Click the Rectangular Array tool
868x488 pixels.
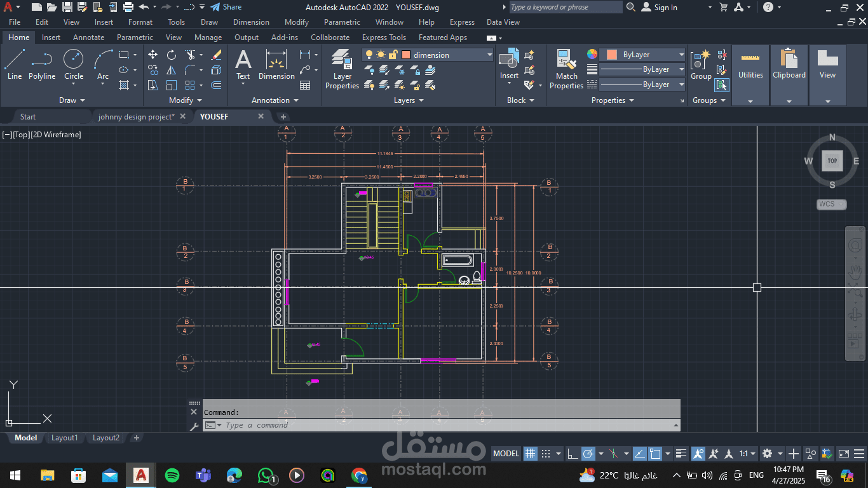pos(190,85)
